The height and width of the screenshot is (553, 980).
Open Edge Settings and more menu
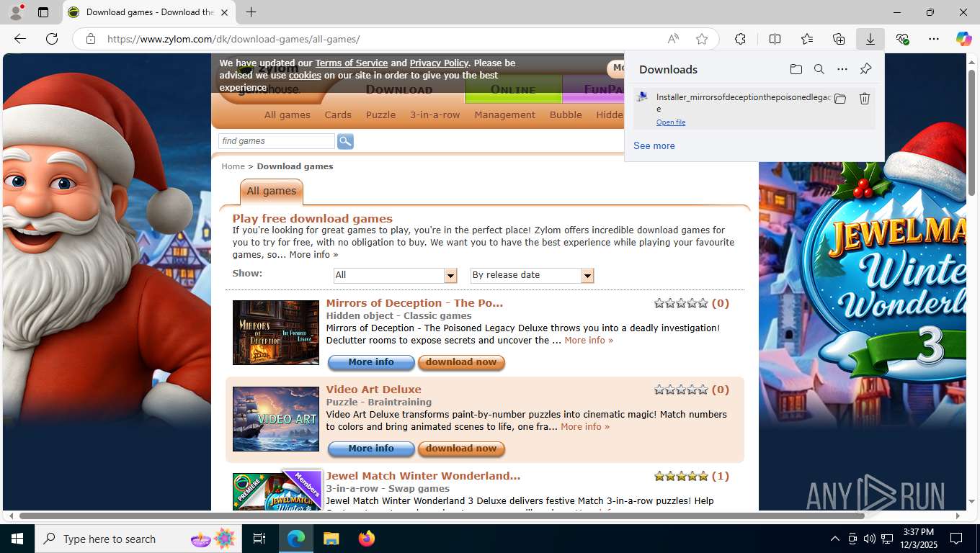click(934, 39)
